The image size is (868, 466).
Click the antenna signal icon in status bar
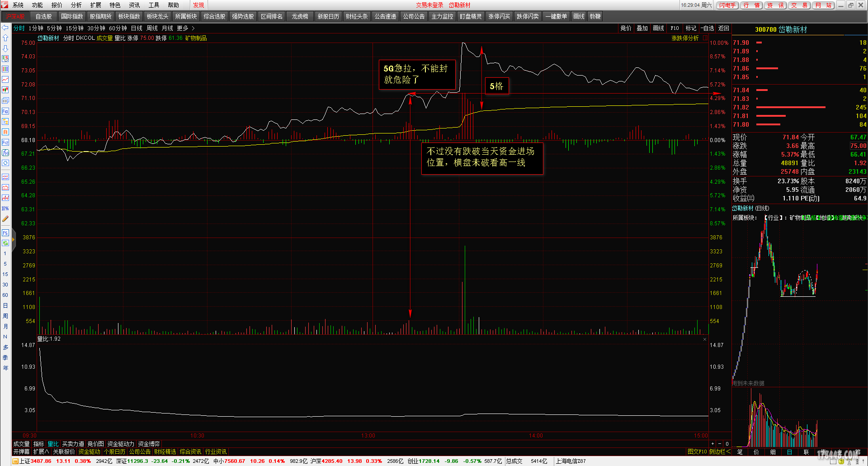[x=849, y=461]
